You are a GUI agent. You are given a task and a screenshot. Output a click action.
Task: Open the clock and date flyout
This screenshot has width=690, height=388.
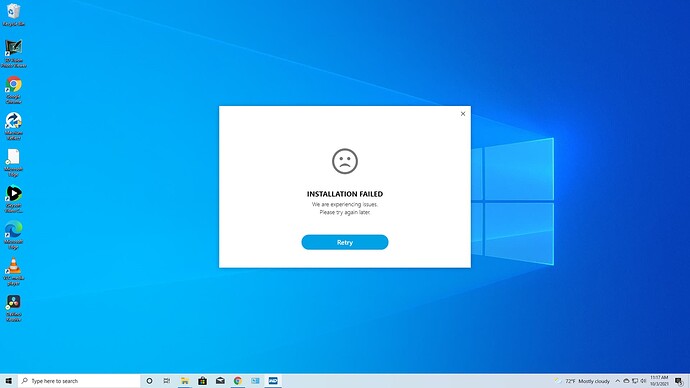[x=659, y=381]
